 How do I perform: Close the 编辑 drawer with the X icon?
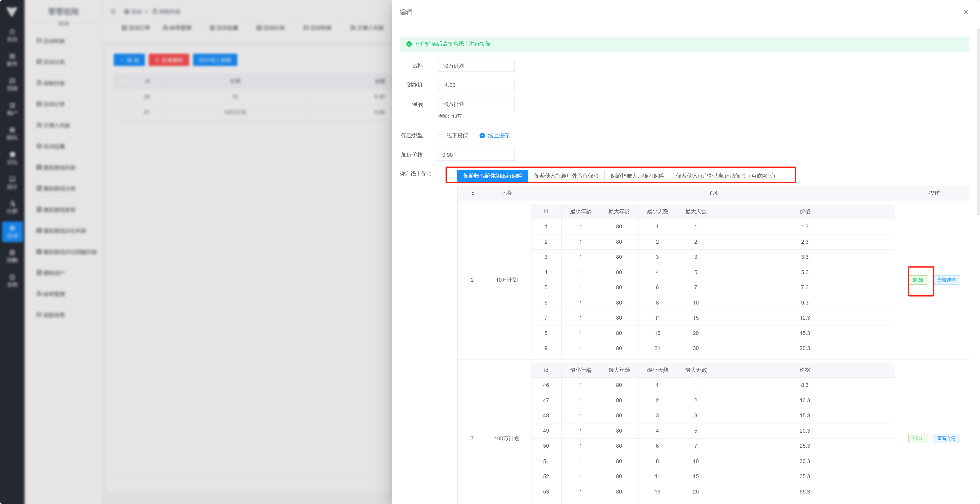966,12
